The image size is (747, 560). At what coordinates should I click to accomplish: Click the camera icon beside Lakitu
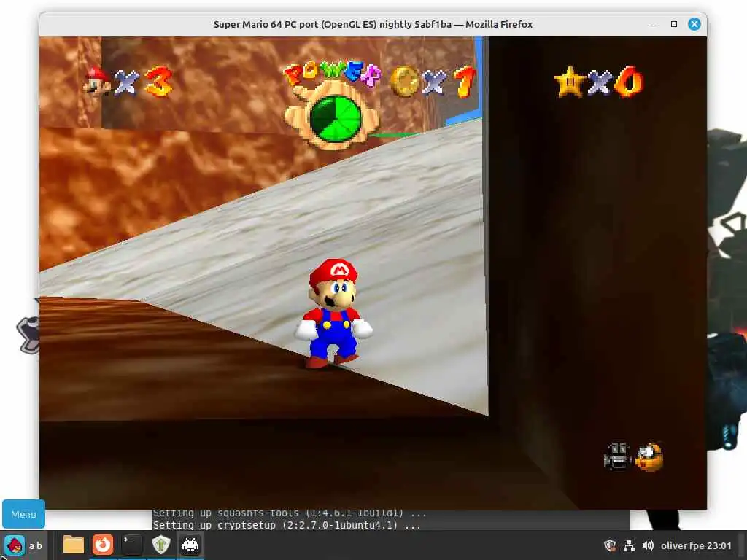[617, 456]
